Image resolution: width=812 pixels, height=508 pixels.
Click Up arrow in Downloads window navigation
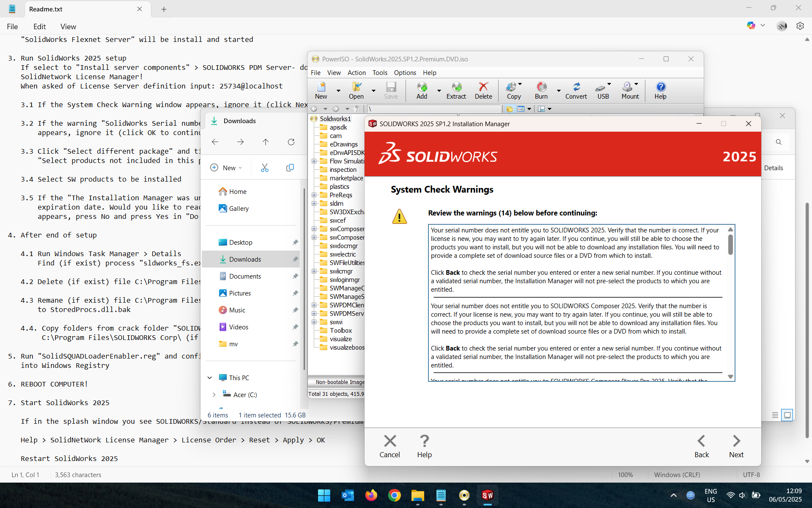point(266,142)
